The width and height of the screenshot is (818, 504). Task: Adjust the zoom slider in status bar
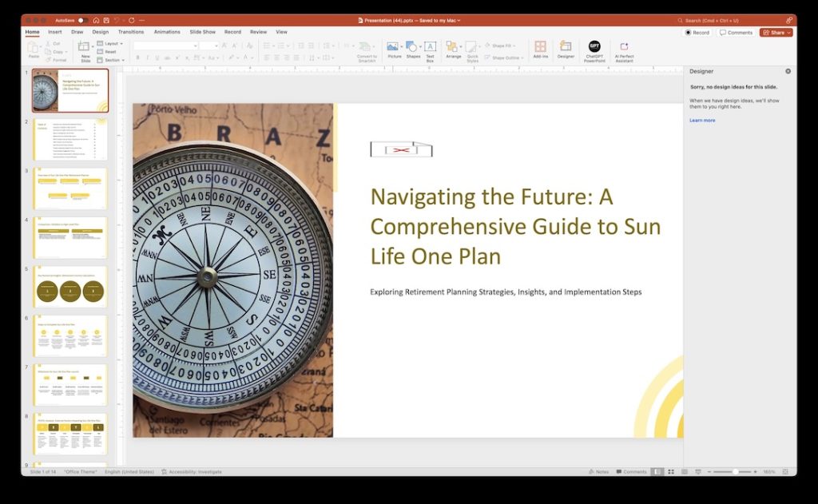coord(735,472)
